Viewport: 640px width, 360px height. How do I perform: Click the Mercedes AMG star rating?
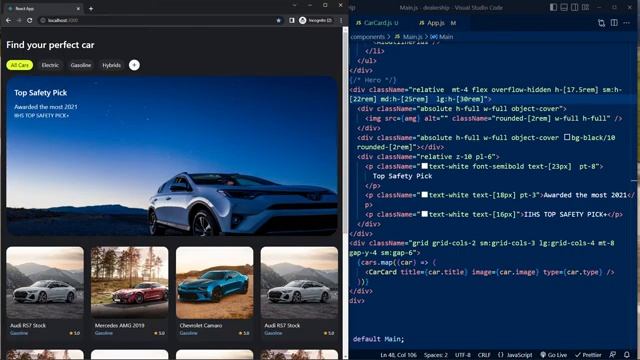click(x=159, y=333)
